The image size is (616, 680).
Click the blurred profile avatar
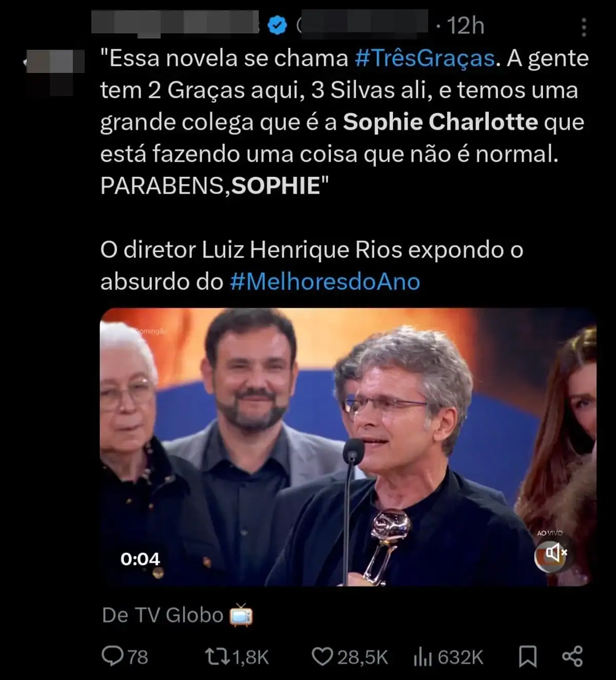point(55,72)
